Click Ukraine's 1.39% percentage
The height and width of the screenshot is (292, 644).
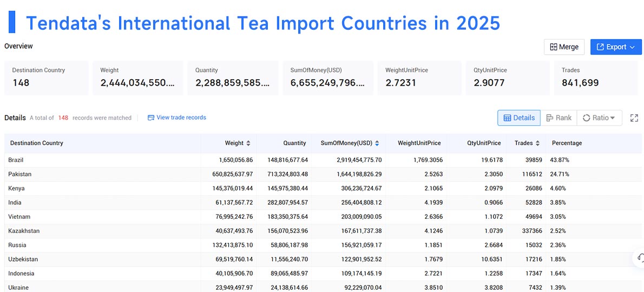[x=558, y=288]
